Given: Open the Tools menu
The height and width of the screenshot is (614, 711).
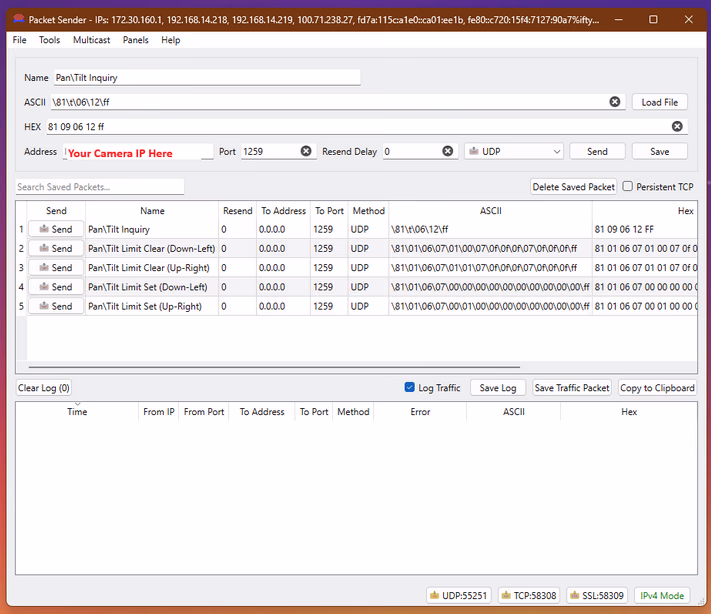Looking at the screenshot, I should (x=49, y=40).
